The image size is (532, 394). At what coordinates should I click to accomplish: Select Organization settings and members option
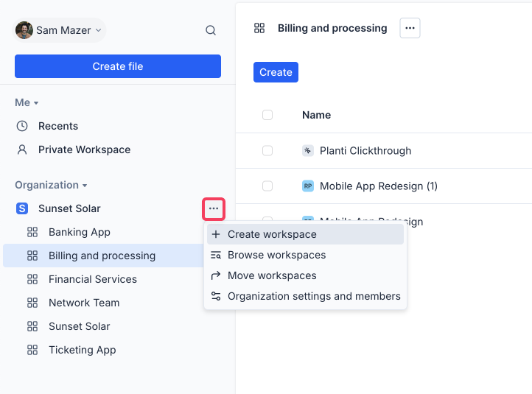[314, 296]
